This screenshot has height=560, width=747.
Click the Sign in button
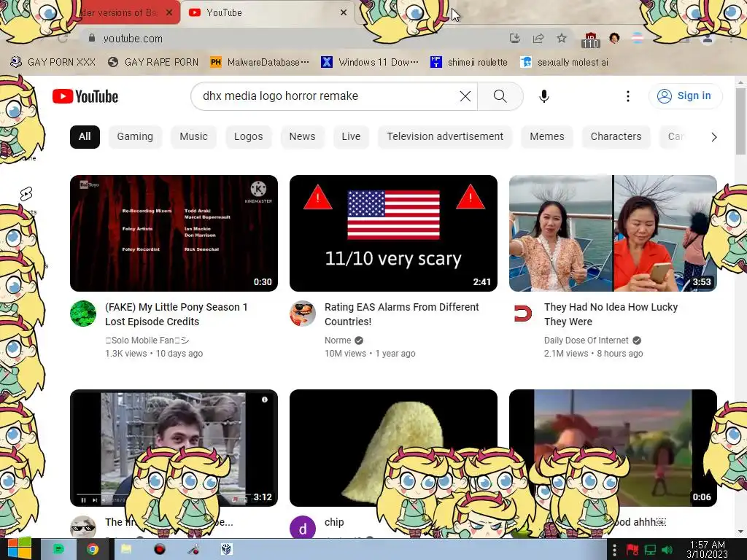(x=685, y=96)
